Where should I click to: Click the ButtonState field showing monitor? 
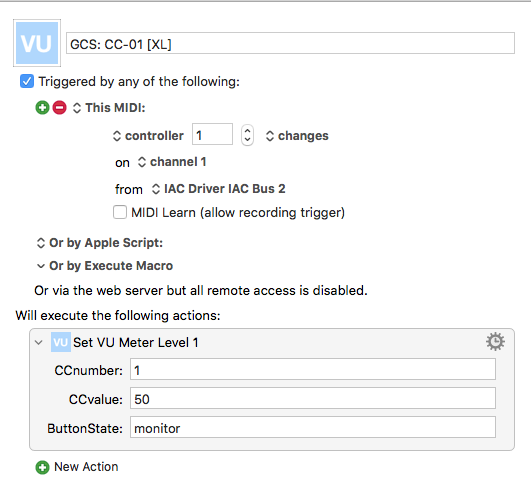[313, 427]
